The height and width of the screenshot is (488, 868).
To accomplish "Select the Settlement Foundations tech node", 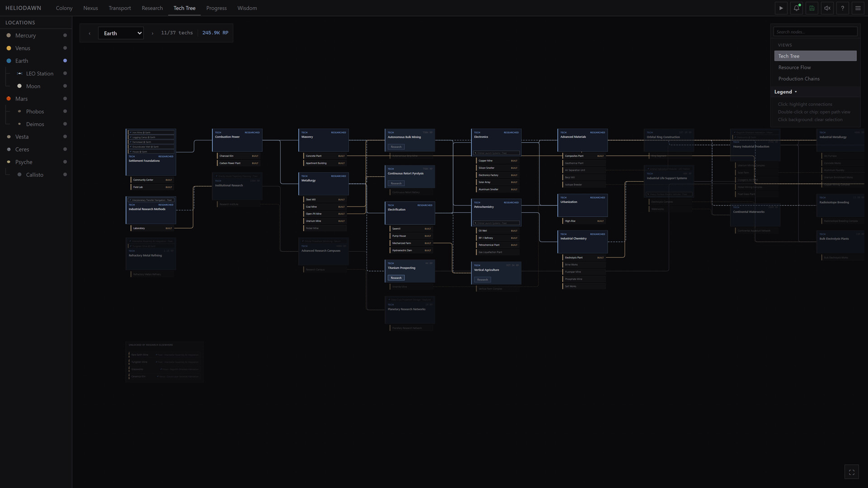I will 151,152.
